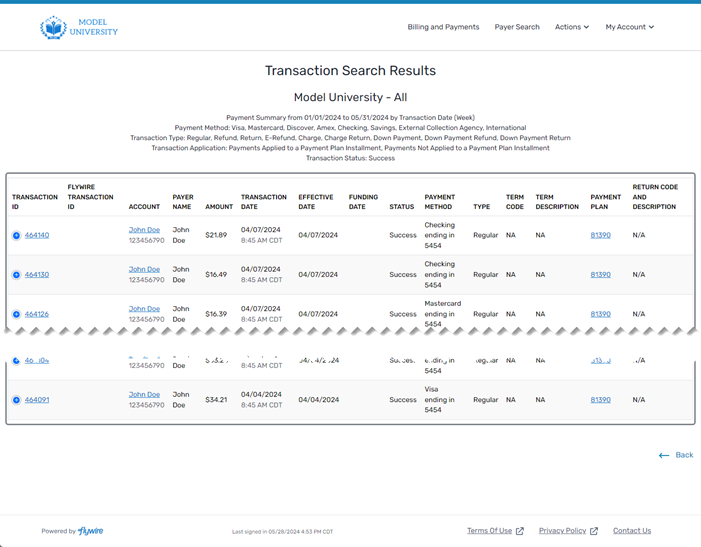Expand row details for transaction 464091
This screenshot has width=701, height=547.
click(x=16, y=400)
